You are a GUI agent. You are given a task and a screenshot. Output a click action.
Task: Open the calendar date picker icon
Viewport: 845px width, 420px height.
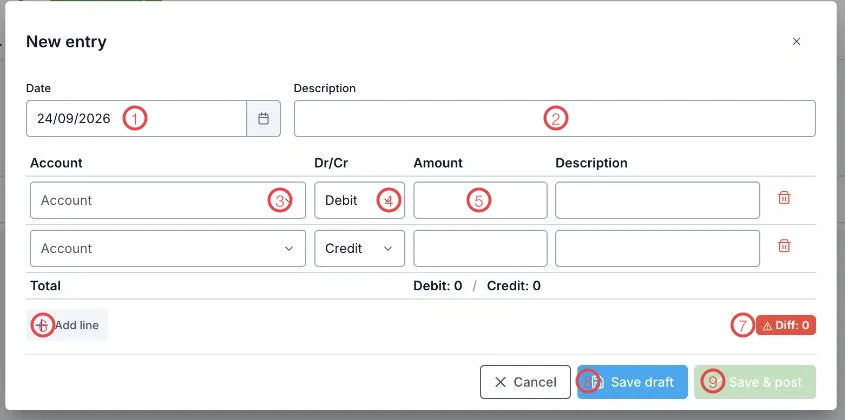point(263,119)
